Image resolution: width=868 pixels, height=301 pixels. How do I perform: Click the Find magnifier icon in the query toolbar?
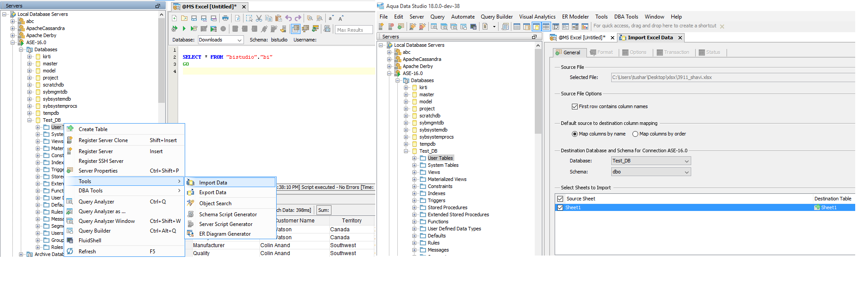coord(310,18)
